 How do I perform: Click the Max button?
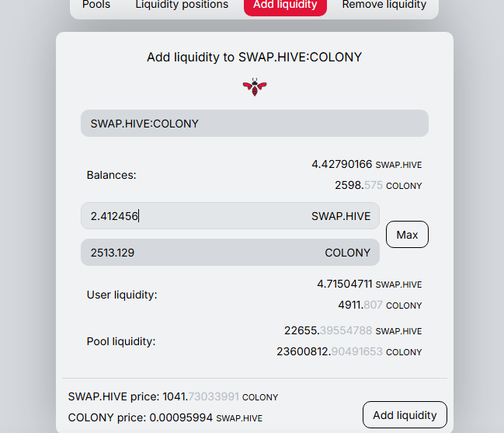(x=407, y=235)
